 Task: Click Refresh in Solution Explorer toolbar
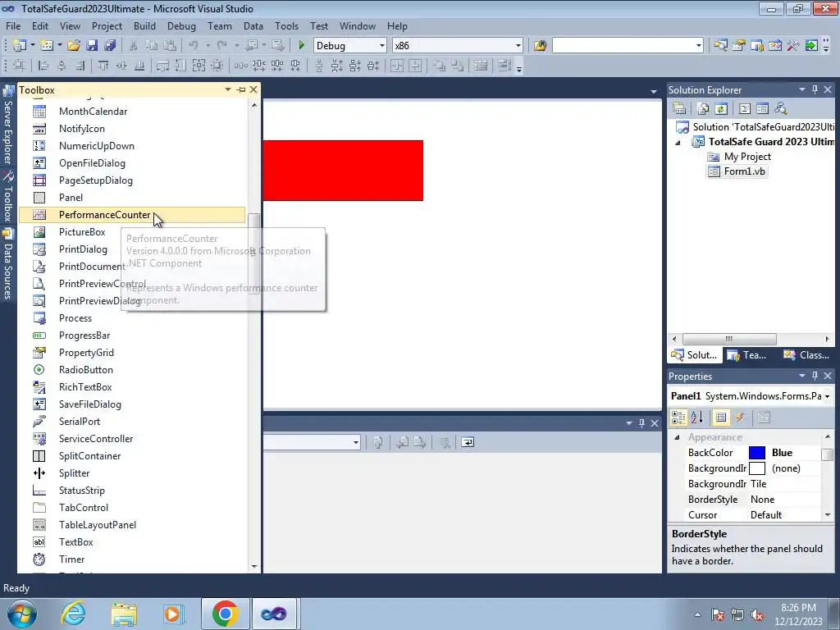[721, 108]
